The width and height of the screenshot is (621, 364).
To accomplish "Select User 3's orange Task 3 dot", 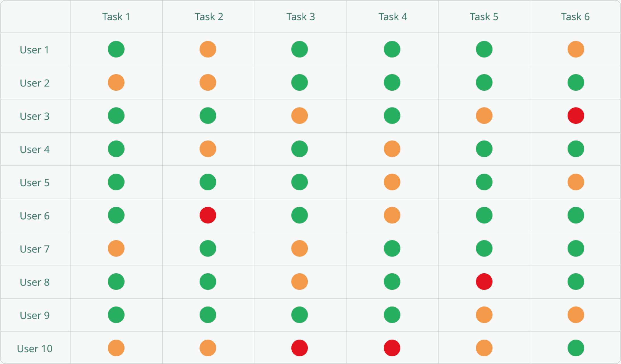I will click(x=299, y=116).
